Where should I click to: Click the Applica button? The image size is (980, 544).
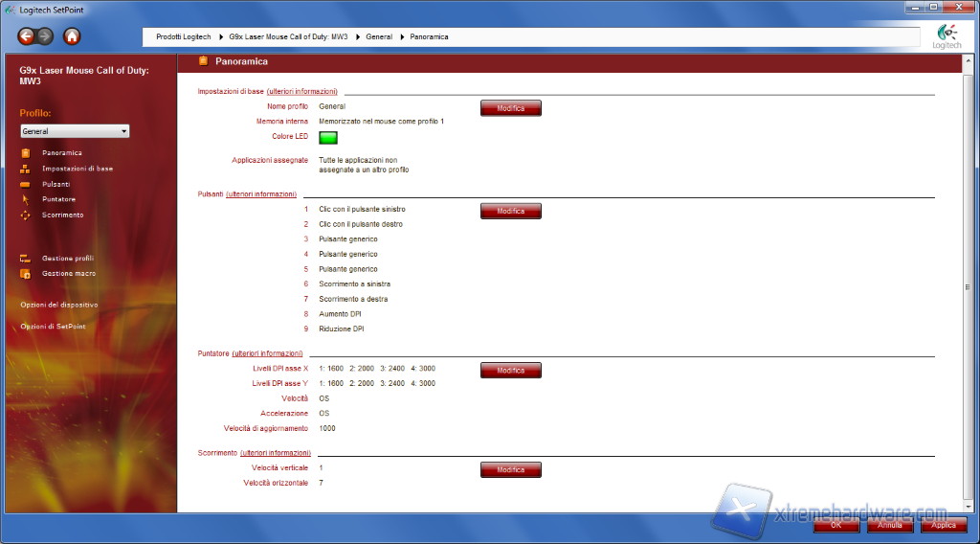[943, 525]
